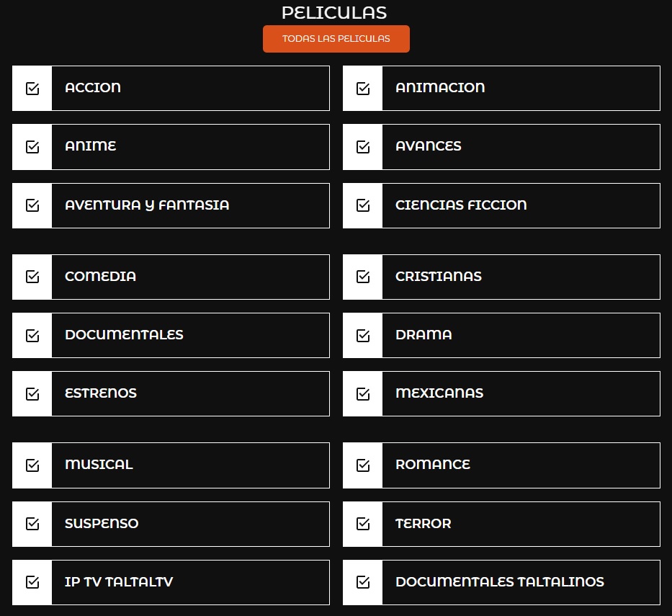Viewport: 672px width, 616px height.
Task: Click the checkmark icon next to ANIMACION
Action: [363, 88]
